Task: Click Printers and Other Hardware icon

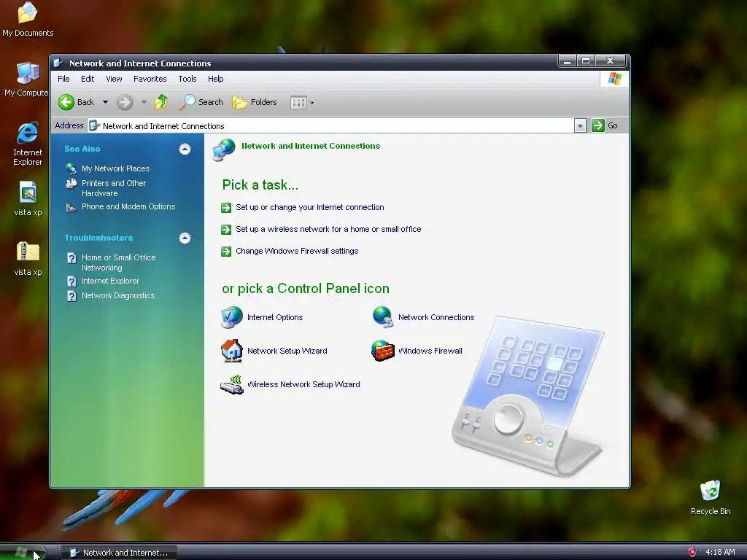Action: pos(71,183)
